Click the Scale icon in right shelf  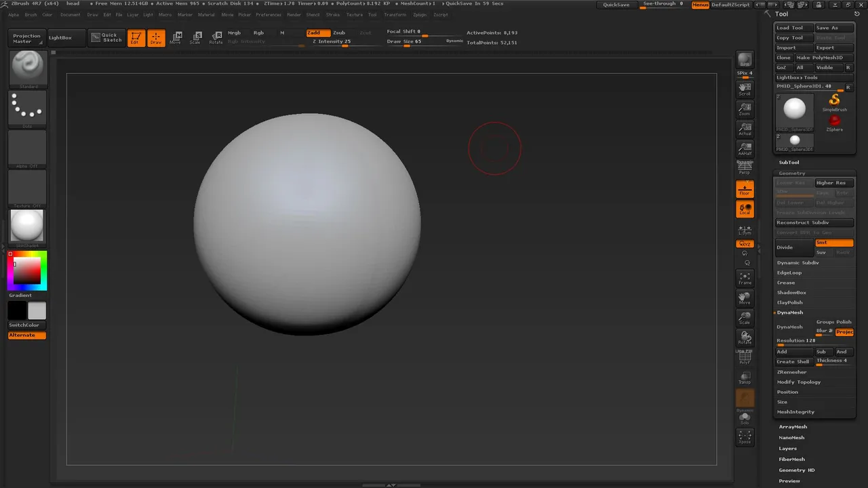point(745,318)
